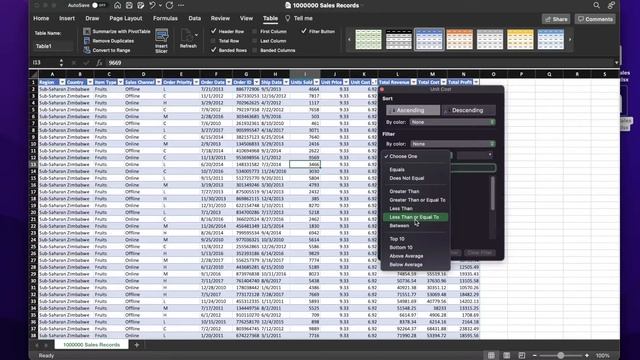The height and width of the screenshot is (360, 640).
Task: Sort the Unit Cost column Descending
Action: coord(468,110)
